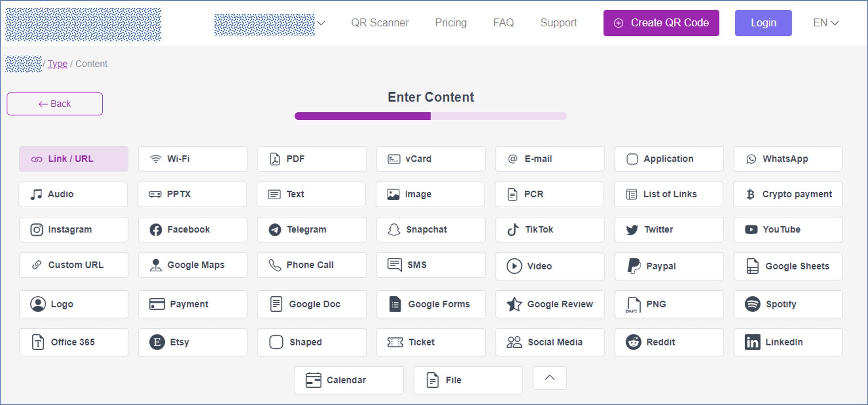Viewport: 868px width, 405px height.
Task: Select the Telegram paper-plane icon
Action: pyautogui.click(x=275, y=230)
